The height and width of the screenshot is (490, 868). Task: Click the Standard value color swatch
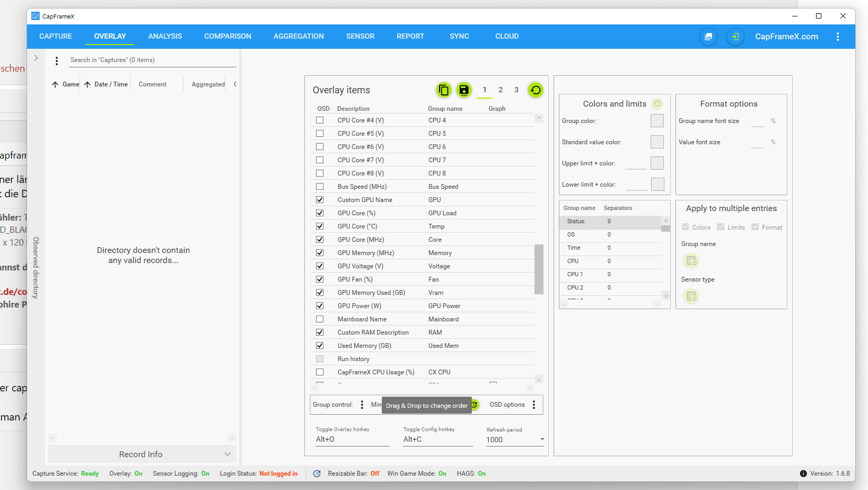657,142
